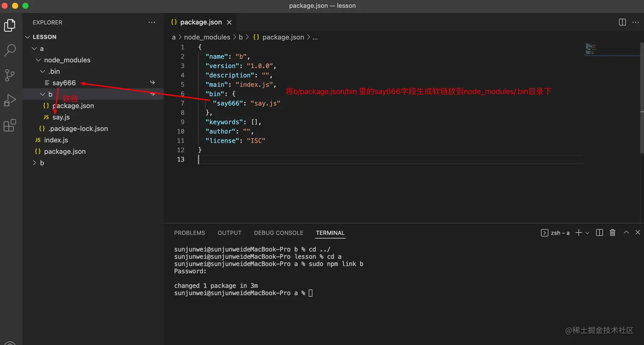Collapse folder a in the explorer
Screen dimensions: 644x345
[93, 49]
